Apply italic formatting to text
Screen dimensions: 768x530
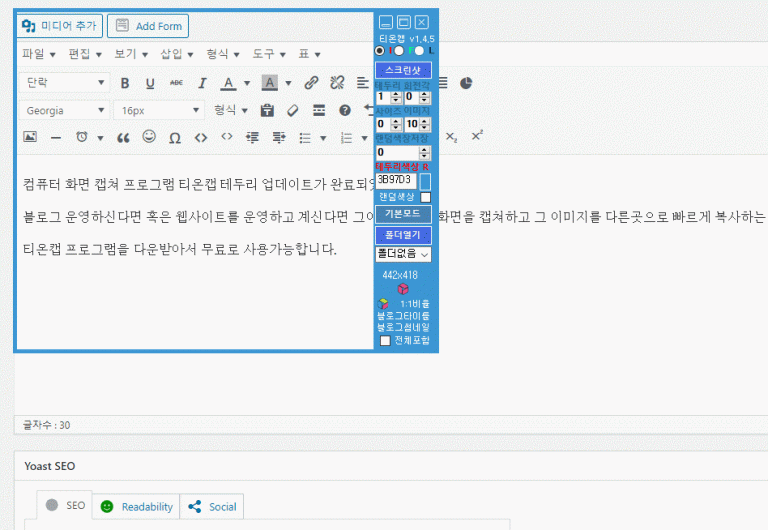click(201, 83)
